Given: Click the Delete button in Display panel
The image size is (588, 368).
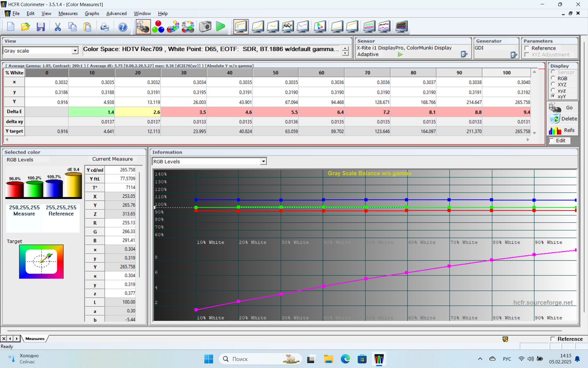Looking at the screenshot, I should coord(563,119).
